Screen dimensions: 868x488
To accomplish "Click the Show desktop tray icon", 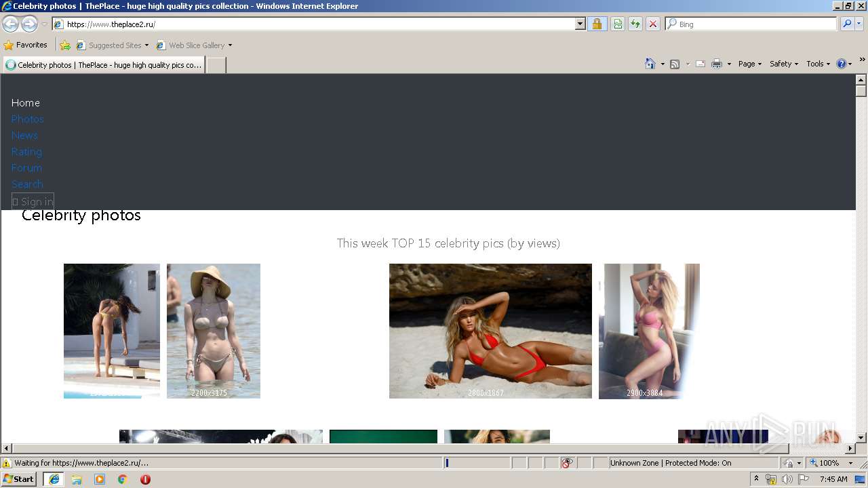I will 861,479.
